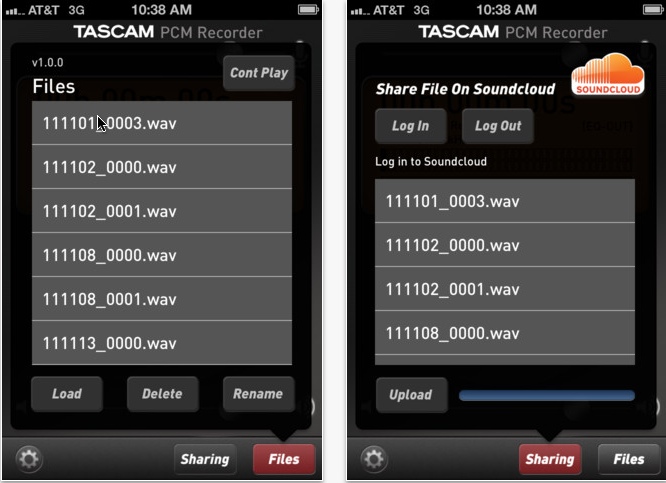Select 111102_0000.wav in Files list
This screenshot has width=666, height=483.
(x=162, y=167)
